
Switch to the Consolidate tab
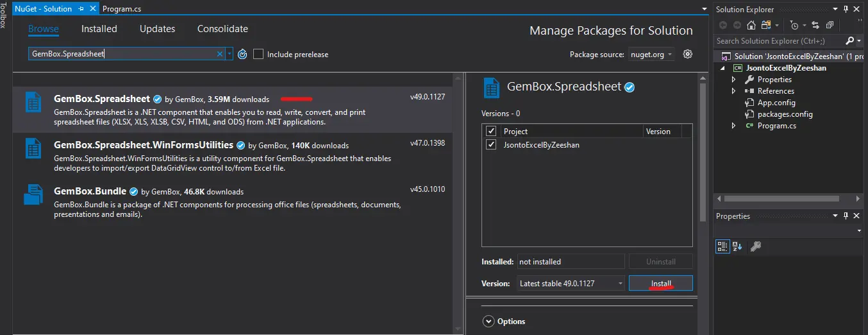click(x=222, y=29)
